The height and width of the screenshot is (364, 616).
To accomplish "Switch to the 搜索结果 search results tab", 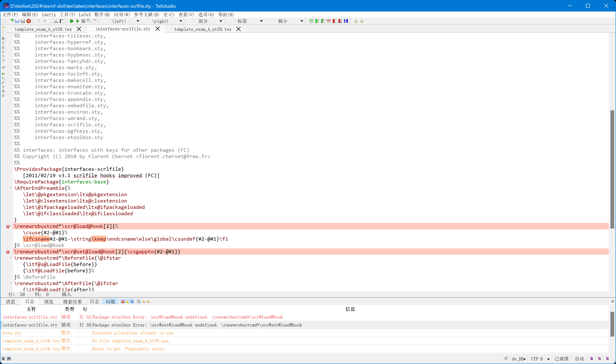I will click(x=72, y=302).
